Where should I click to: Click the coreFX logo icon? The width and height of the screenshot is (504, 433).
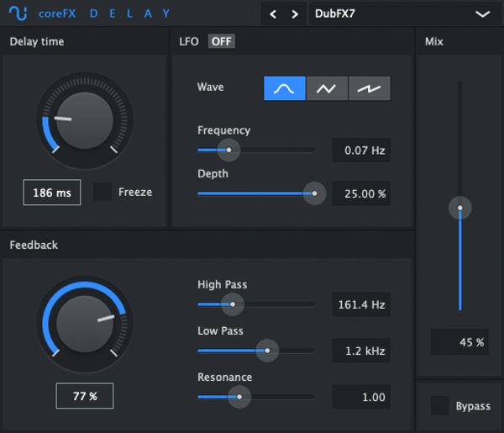click(x=18, y=13)
